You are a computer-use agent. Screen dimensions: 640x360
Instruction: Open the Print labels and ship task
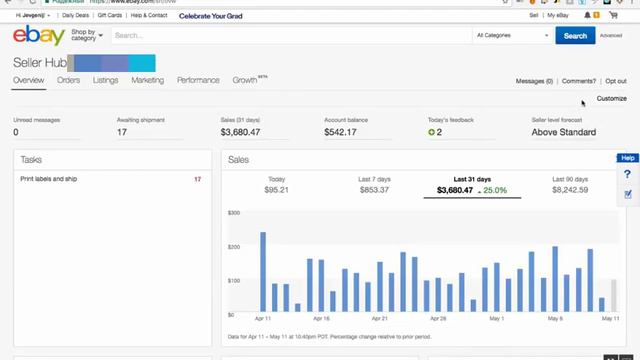49,179
